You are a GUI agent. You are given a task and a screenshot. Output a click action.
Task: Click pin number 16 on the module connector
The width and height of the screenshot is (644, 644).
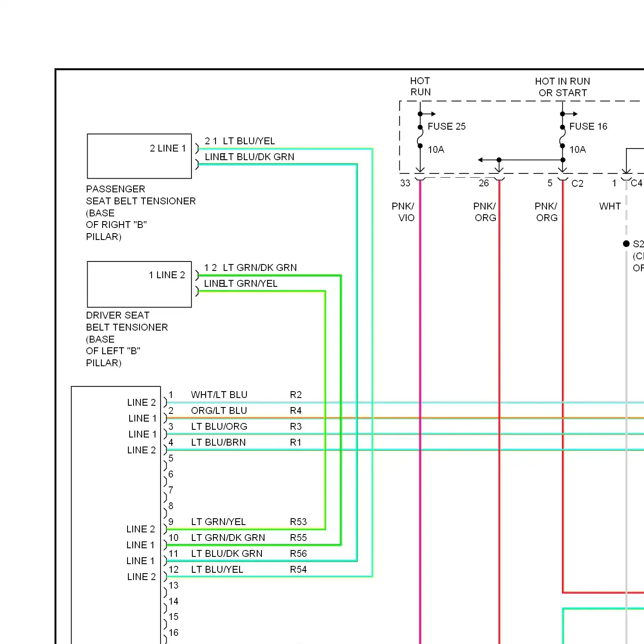[x=173, y=632]
